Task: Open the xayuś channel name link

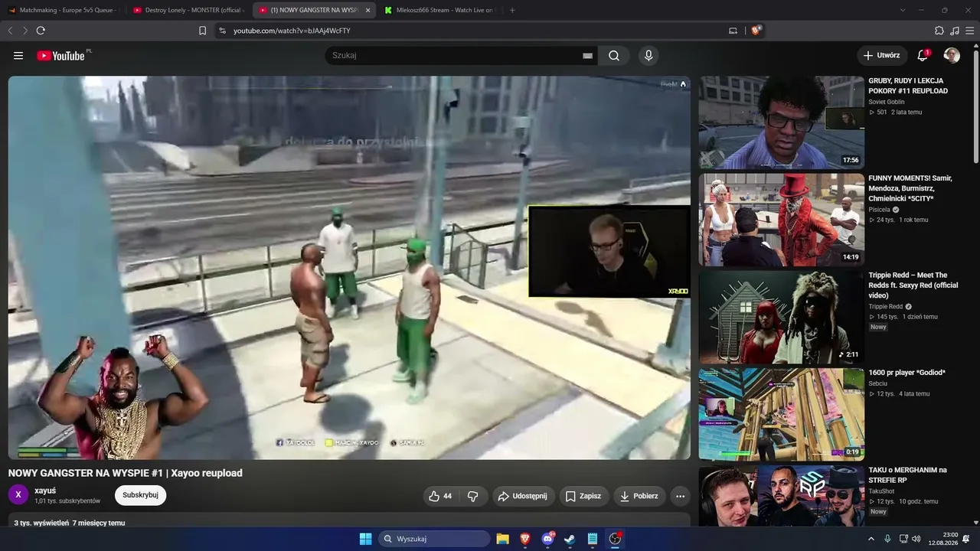Action: [x=45, y=491]
